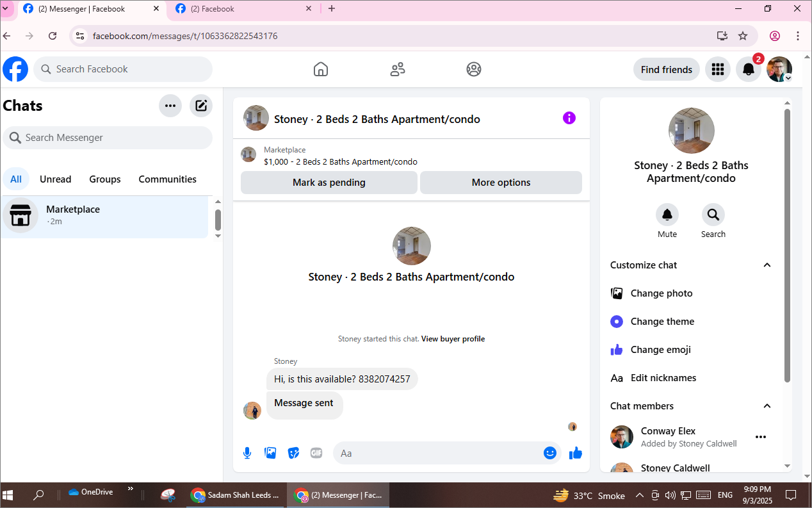Mute the conversation with bell icon
Image resolution: width=812 pixels, height=508 pixels.
tap(667, 214)
